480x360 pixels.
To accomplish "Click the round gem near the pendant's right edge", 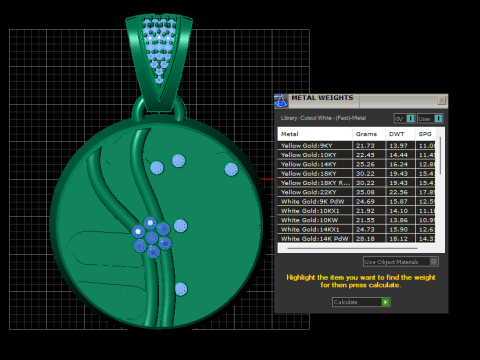I will (231, 169).
